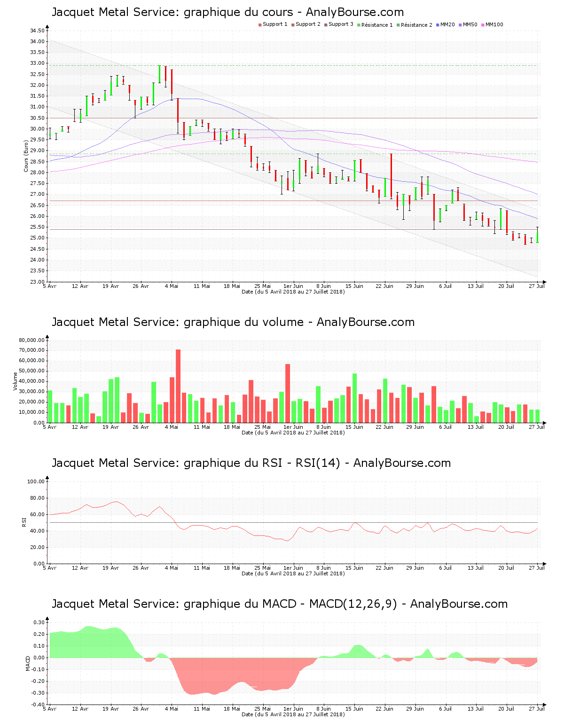Click '20 Juil' date under the MACD chart
The width and height of the screenshot is (564, 728).
506,709
